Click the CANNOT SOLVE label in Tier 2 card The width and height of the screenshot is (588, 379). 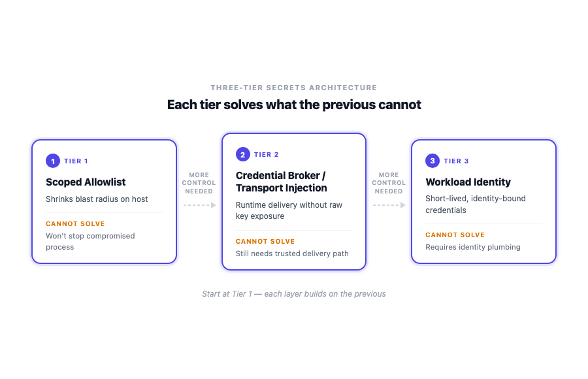(265, 241)
